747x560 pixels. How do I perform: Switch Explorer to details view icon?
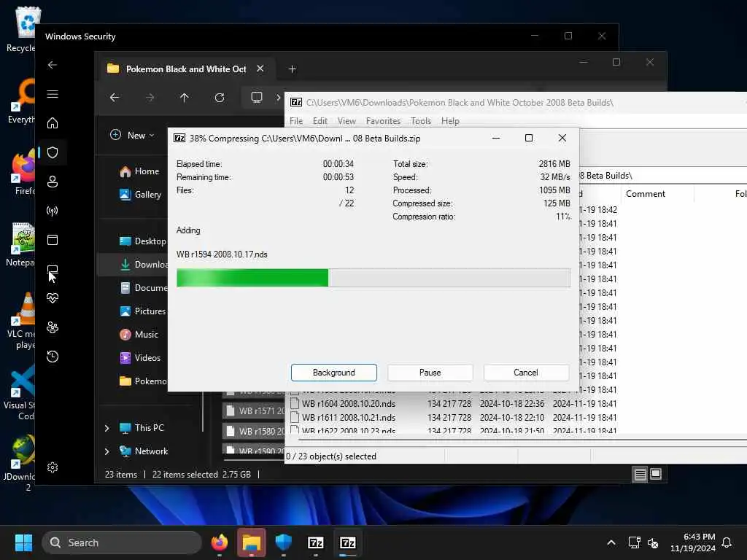pos(640,474)
